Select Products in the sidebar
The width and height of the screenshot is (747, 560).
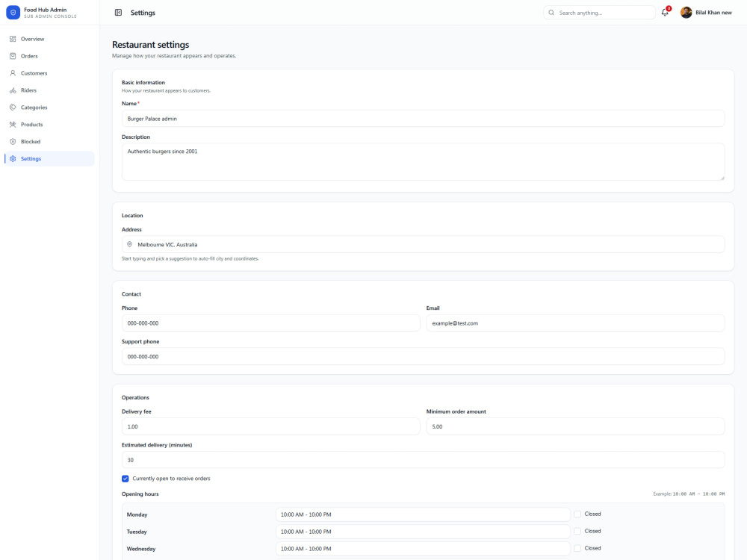pyautogui.click(x=49, y=124)
